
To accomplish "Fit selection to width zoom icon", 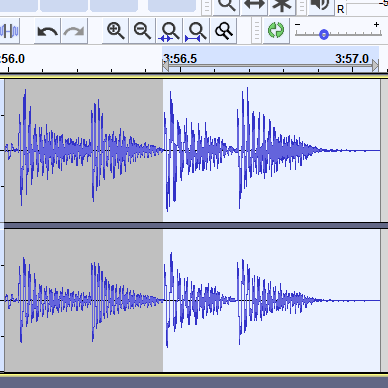I will tap(169, 31).
